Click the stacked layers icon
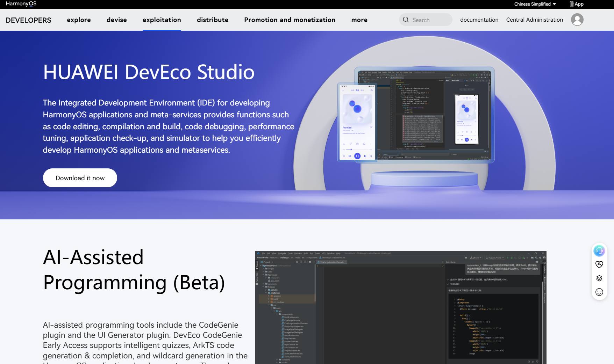Screen dimensions: 614x364 point(599,278)
